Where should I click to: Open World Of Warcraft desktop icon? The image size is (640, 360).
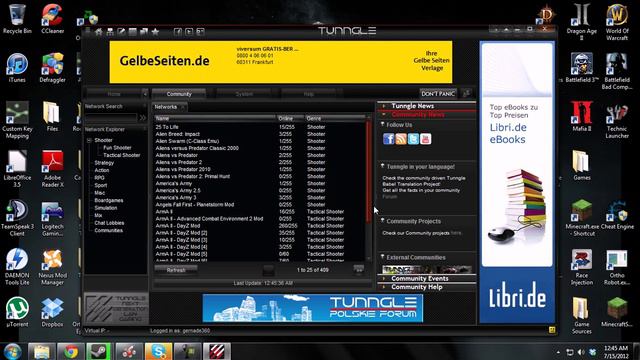coord(617,22)
